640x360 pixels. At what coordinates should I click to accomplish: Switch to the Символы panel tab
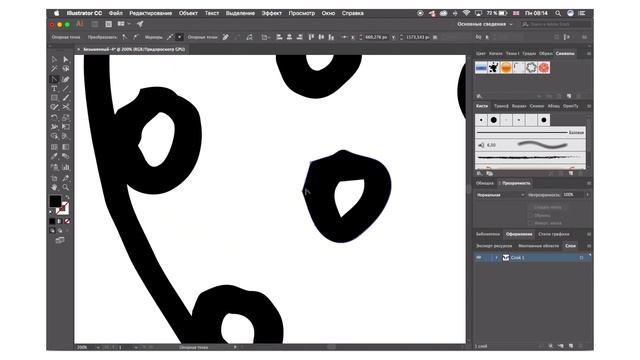point(565,53)
